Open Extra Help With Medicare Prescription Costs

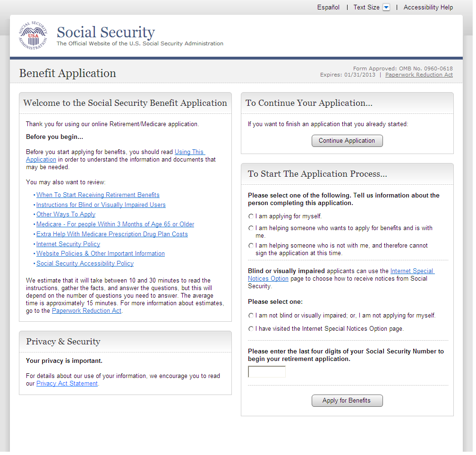pyautogui.click(x=112, y=234)
